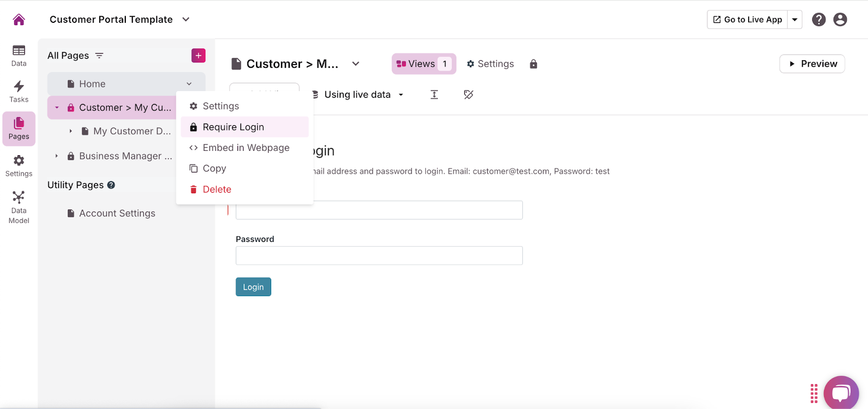Expand the Business Manager page tree
The width and height of the screenshot is (868, 409).
click(56, 156)
